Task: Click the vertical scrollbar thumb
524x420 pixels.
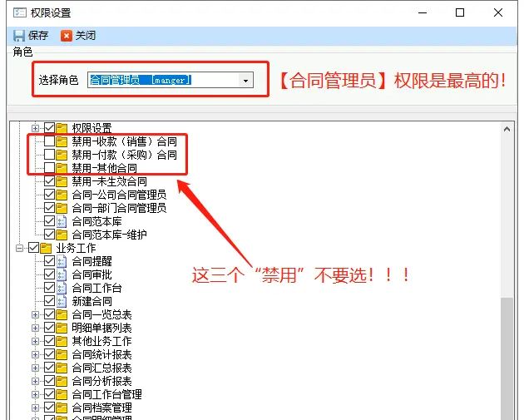Action: coord(507,358)
